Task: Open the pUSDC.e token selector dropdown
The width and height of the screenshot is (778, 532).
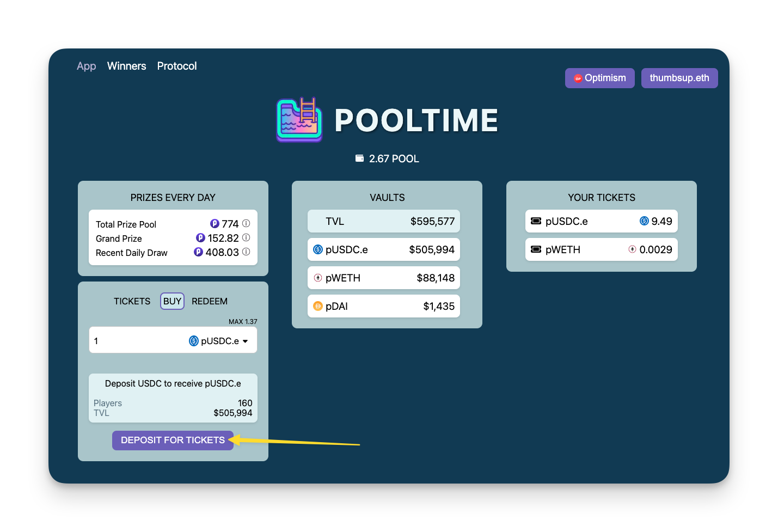Action: [219, 340]
